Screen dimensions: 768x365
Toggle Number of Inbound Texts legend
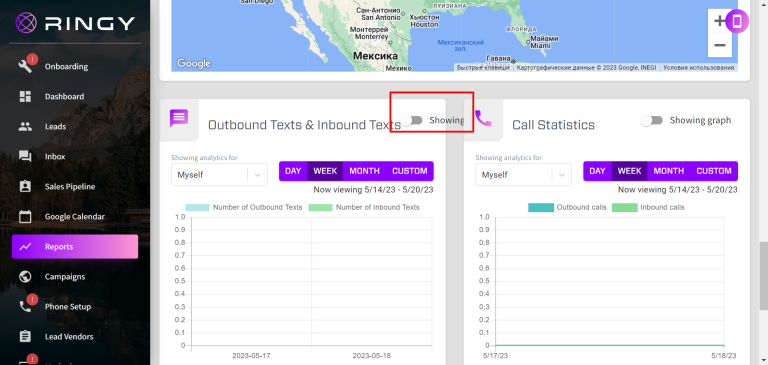pyautogui.click(x=364, y=207)
